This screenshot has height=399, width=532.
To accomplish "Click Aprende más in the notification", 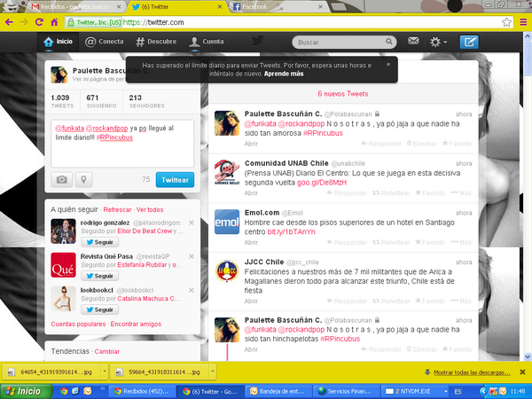I will click(x=284, y=74).
